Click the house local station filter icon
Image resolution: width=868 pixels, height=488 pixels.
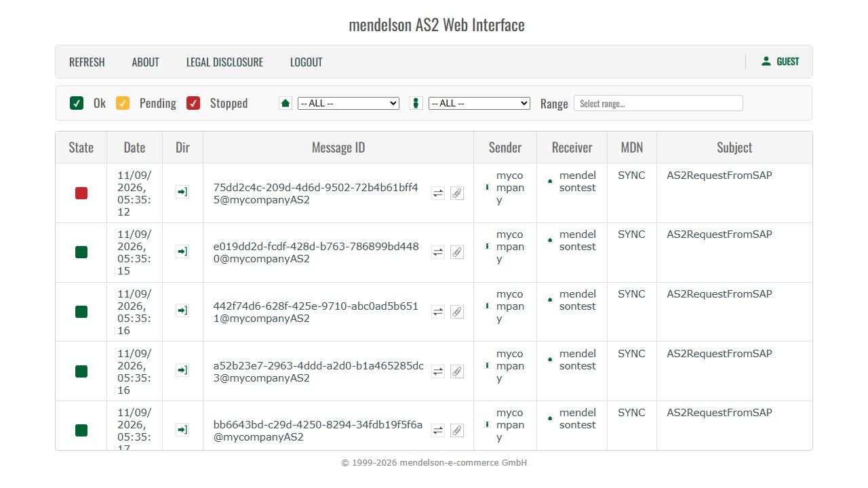tap(285, 103)
